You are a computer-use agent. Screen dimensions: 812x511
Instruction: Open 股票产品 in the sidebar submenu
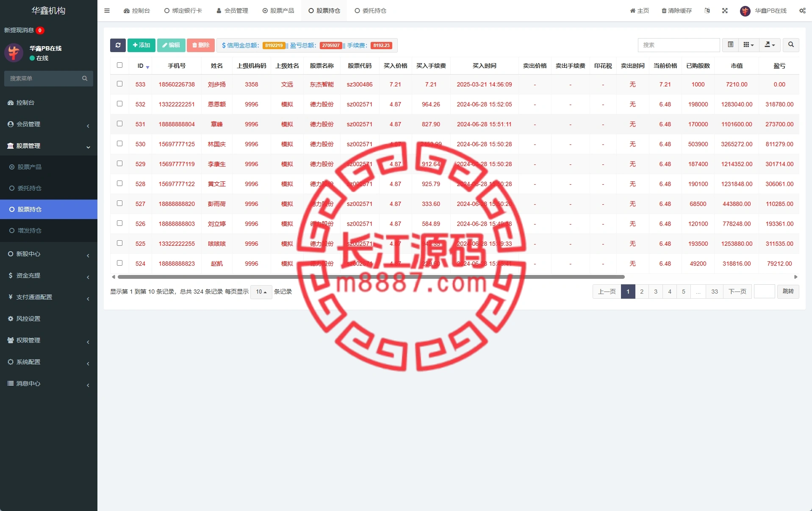pos(30,167)
